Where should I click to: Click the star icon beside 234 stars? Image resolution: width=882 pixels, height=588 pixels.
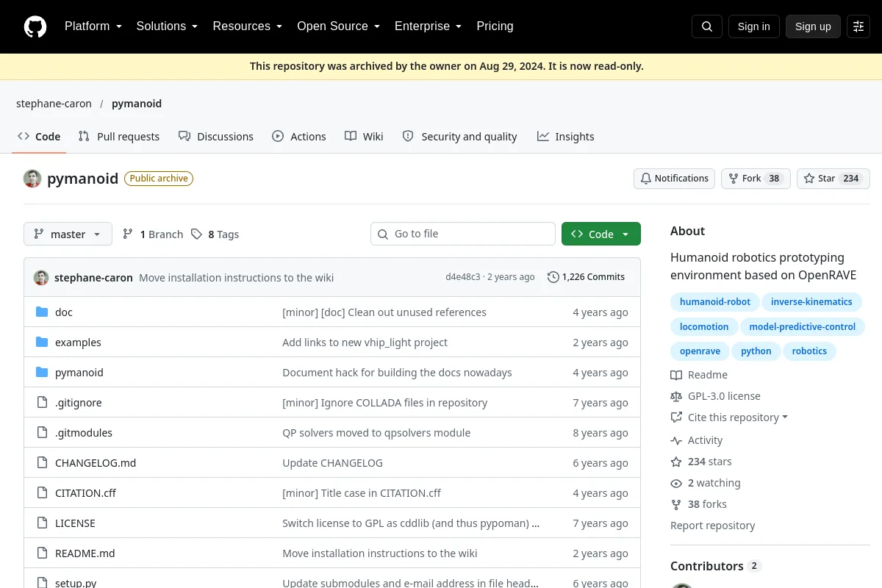676,462
